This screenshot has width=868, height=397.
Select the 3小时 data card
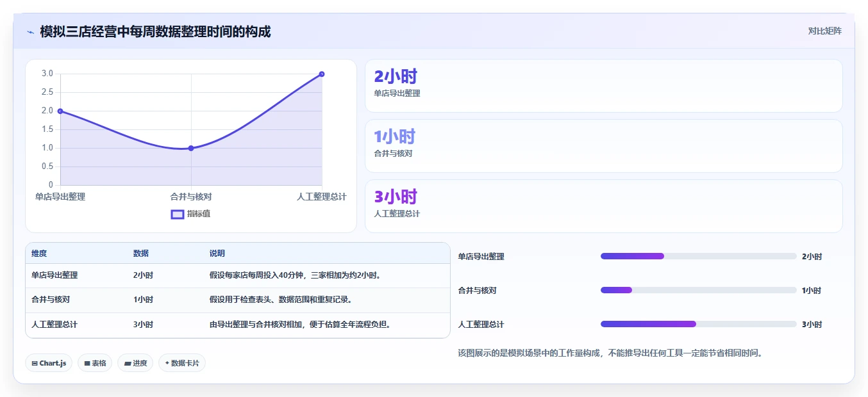tap(603, 206)
